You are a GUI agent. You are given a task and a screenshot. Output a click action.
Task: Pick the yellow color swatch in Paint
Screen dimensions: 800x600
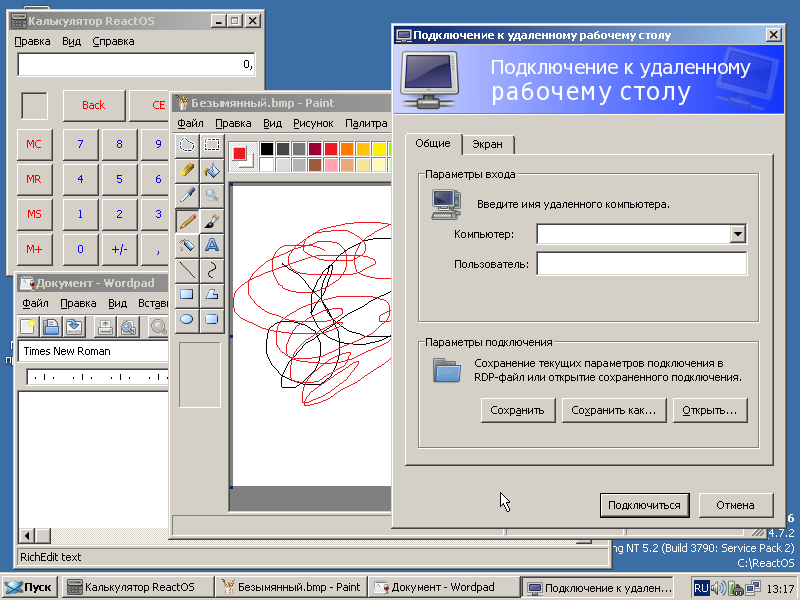tap(379, 149)
